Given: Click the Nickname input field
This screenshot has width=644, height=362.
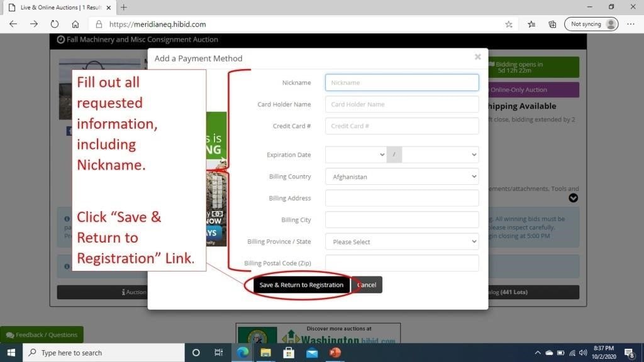Looking at the screenshot, I should coord(402,82).
